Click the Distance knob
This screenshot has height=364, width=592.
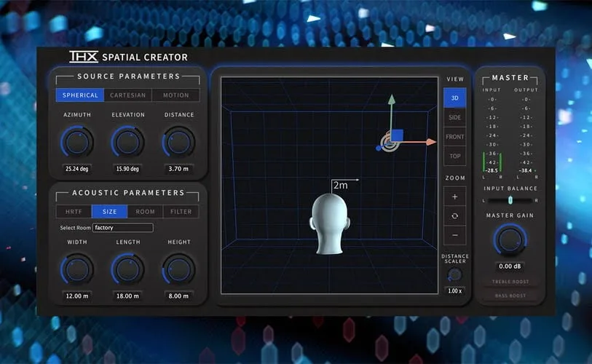(x=178, y=142)
